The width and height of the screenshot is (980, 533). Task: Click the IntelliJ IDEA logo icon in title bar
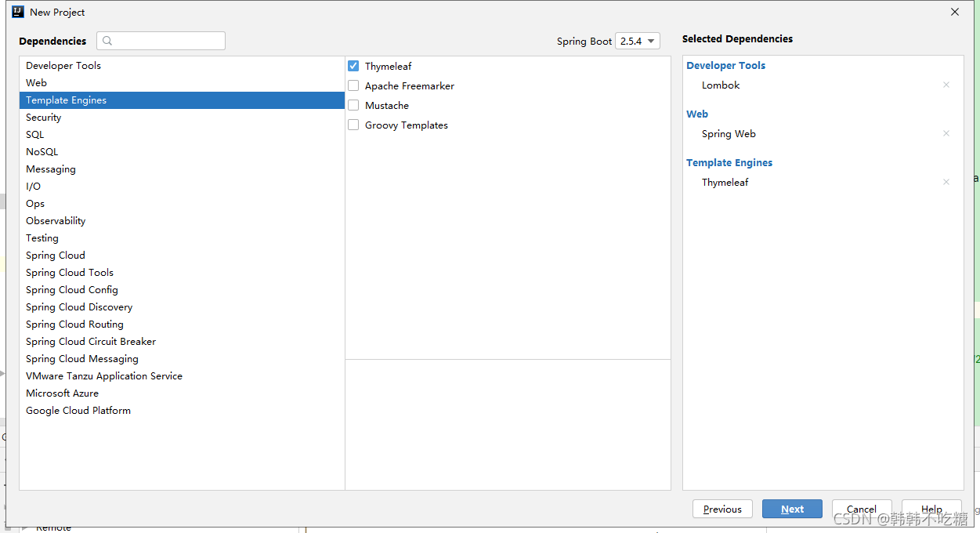coord(17,12)
